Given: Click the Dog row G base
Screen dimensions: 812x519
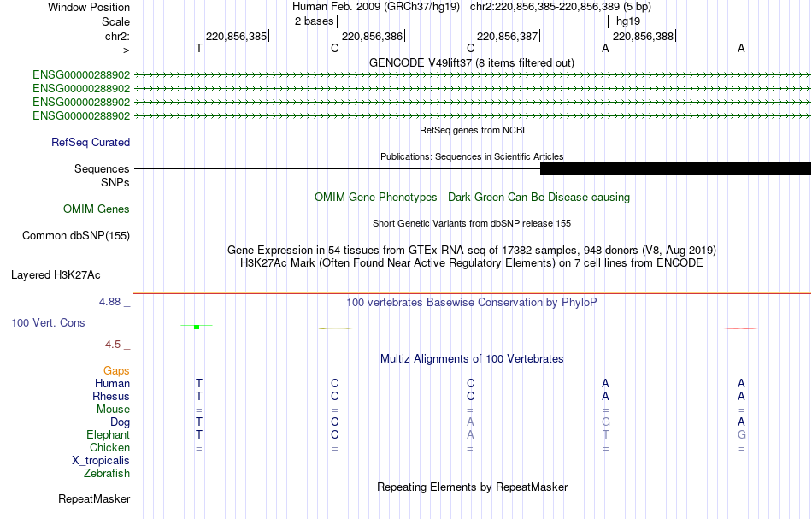Looking at the screenshot, I should 605,422.
